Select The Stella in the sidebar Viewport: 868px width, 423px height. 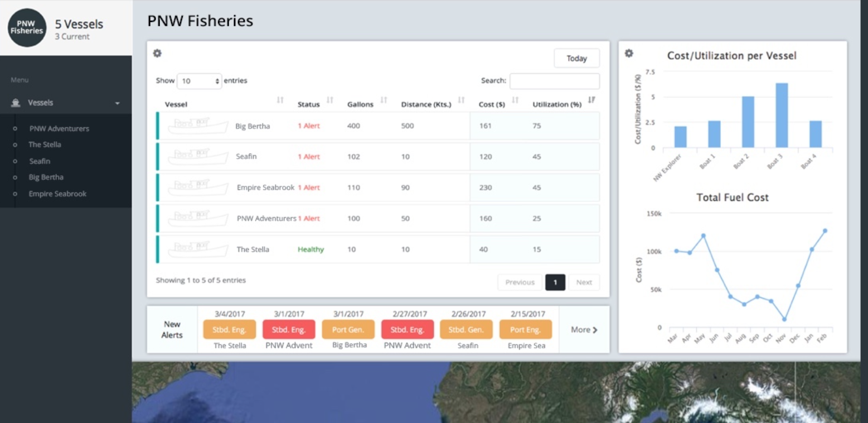click(45, 145)
